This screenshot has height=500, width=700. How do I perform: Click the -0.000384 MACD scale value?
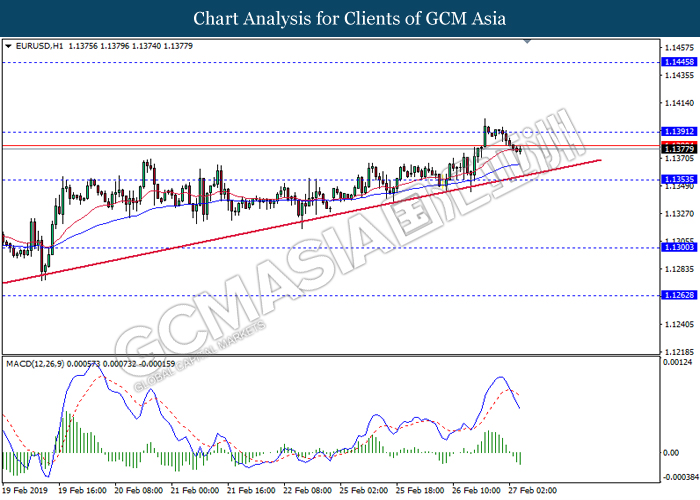tap(680, 477)
